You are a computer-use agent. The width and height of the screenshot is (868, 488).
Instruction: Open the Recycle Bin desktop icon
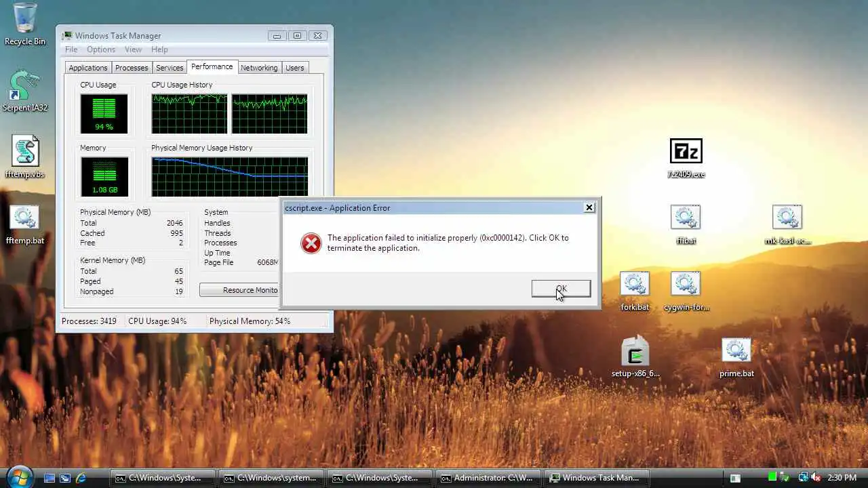[x=25, y=24]
